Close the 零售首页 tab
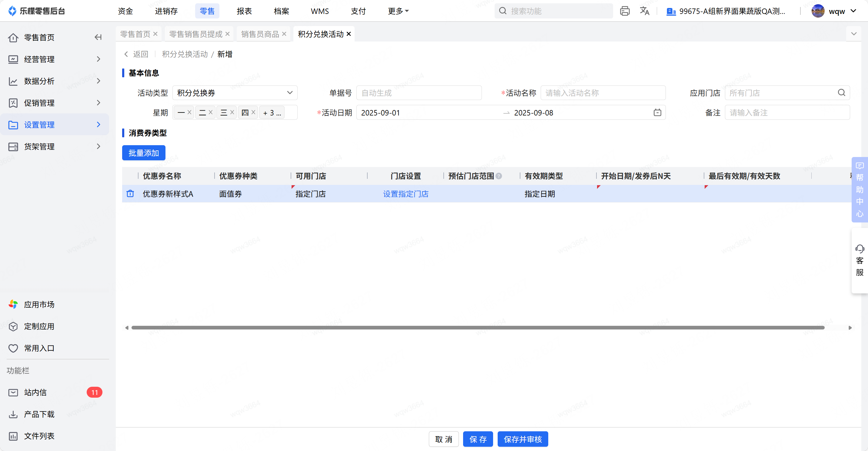Image resolution: width=868 pixels, height=451 pixels. pyautogui.click(x=155, y=34)
